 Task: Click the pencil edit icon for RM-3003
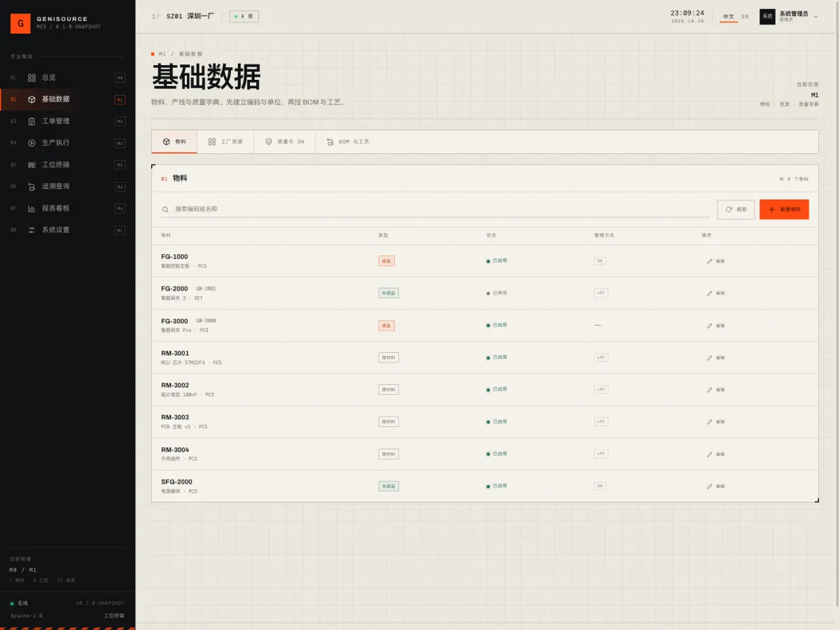709,422
